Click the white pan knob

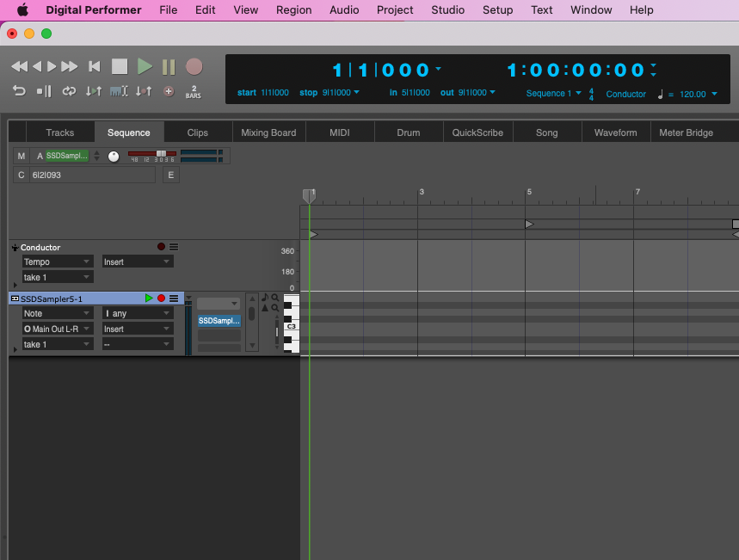coord(114,157)
